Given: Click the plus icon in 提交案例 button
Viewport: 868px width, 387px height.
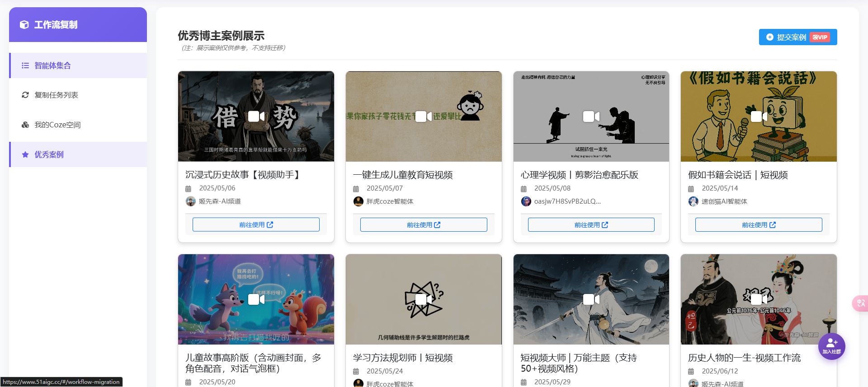Looking at the screenshot, I should point(770,37).
